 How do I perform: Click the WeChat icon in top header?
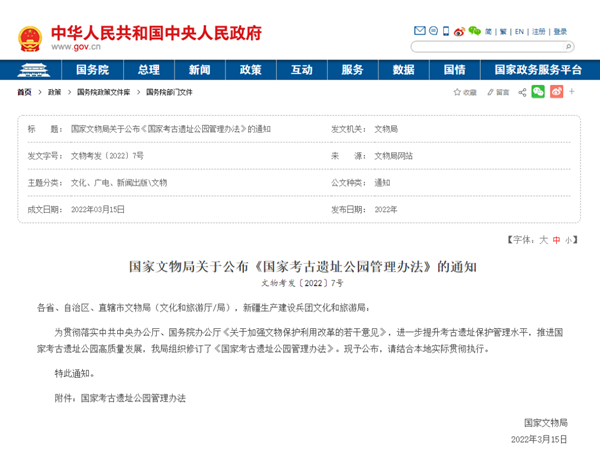pos(476,31)
